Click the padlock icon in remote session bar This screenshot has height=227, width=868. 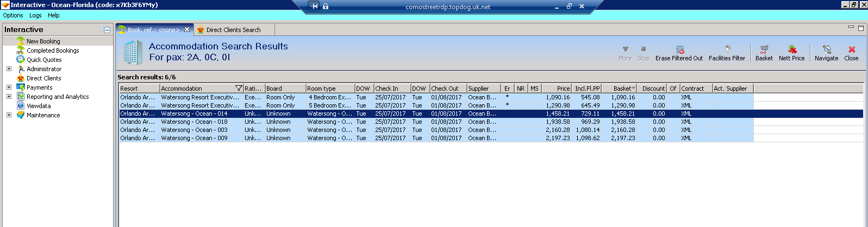click(326, 7)
